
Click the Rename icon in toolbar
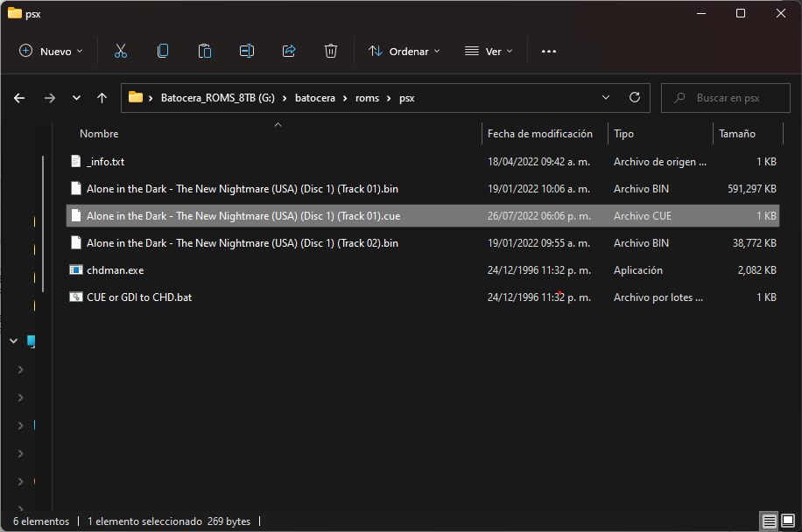[247, 51]
